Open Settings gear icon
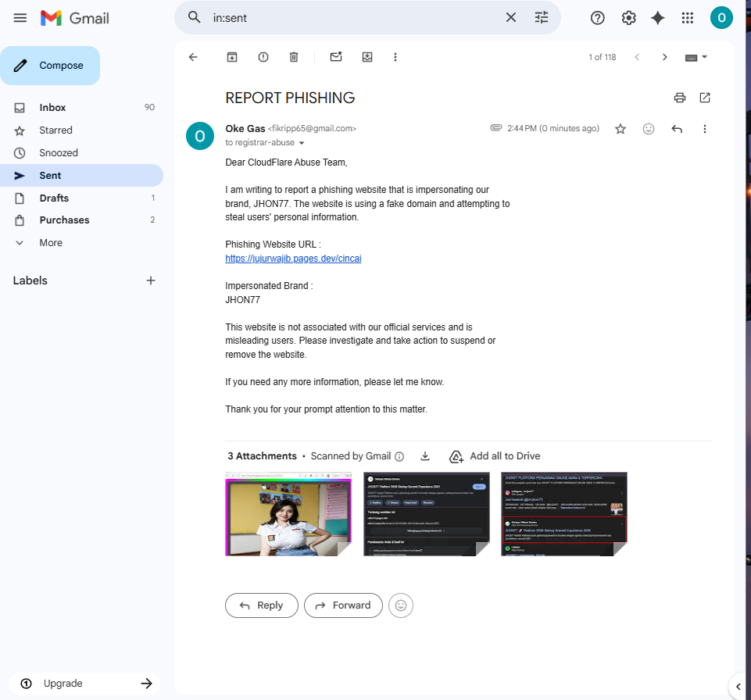The image size is (751, 700). click(628, 18)
